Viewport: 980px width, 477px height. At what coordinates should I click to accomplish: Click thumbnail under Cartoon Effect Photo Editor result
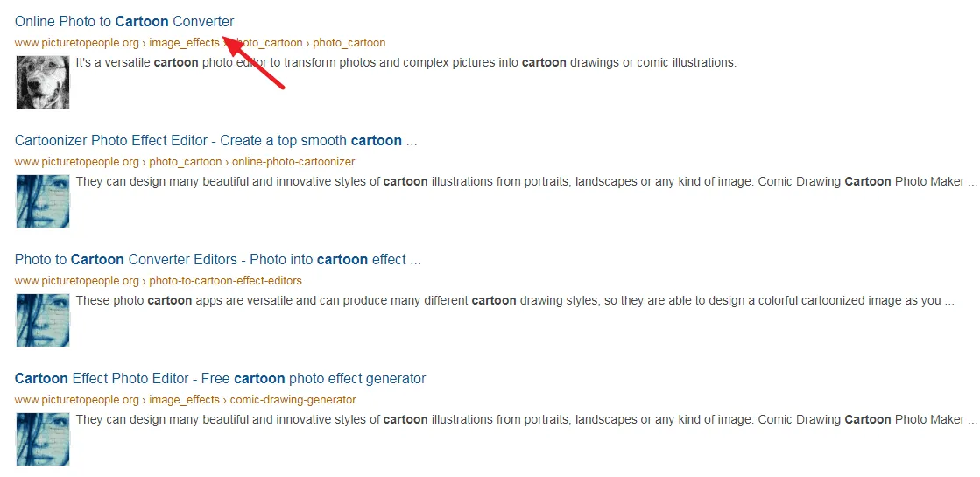[43, 438]
